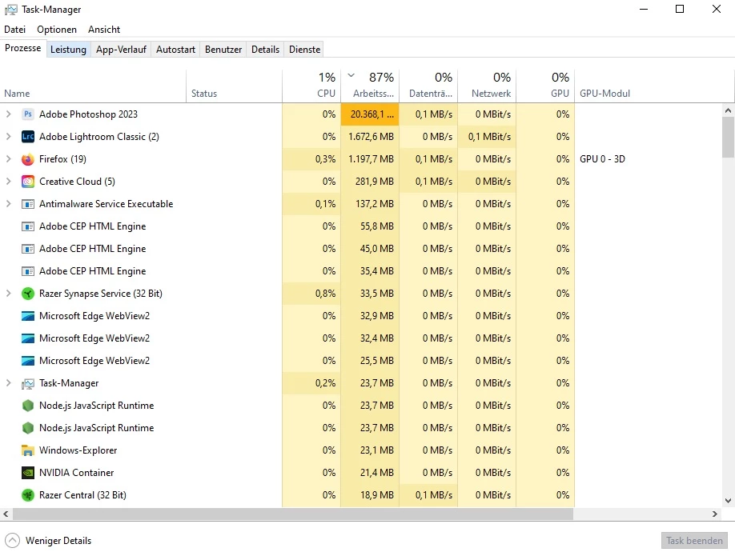Click the Microsoft Edge WebView2 32,4 MB icon
Screen dimensions: 735x560
click(28, 338)
